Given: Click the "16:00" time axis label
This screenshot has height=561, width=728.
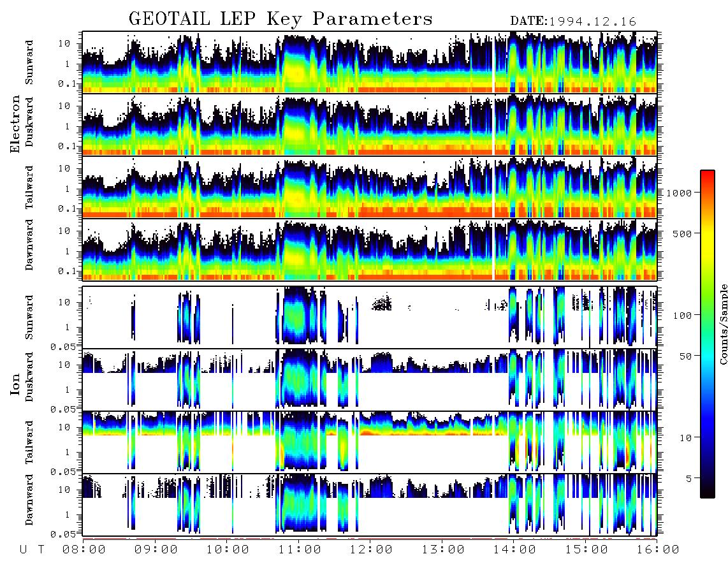Looking at the screenshot, I should click(x=658, y=550).
